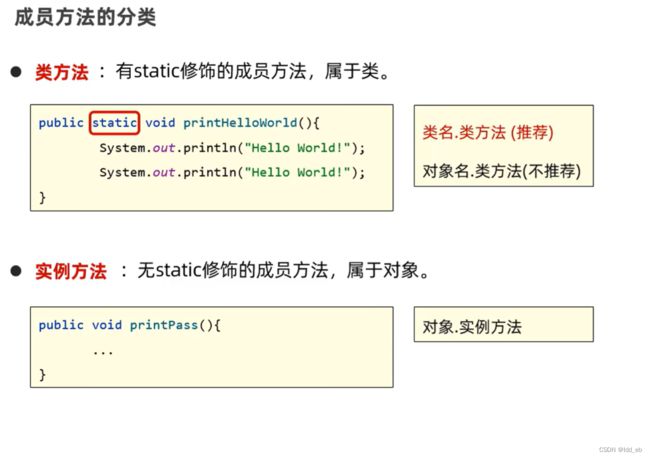The width and height of the screenshot is (650, 458).
Task: Click the second bullet point dot
Action: tap(16, 271)
